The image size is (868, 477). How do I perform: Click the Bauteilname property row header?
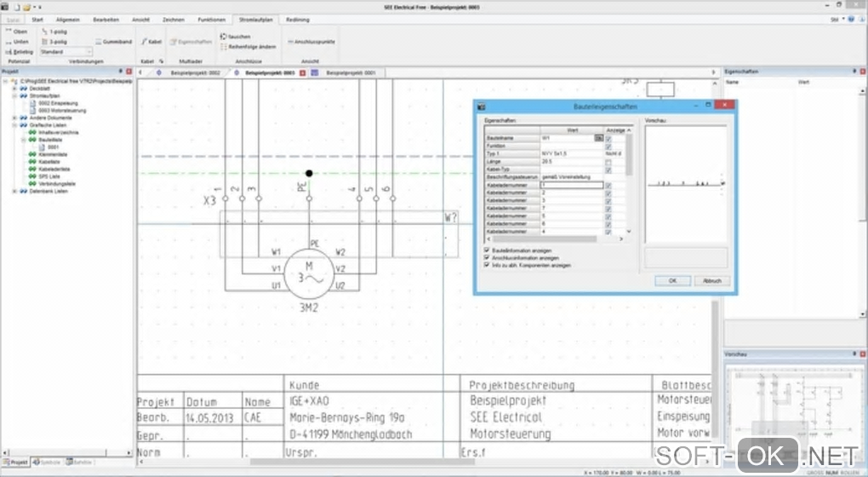tap(512, 138)
